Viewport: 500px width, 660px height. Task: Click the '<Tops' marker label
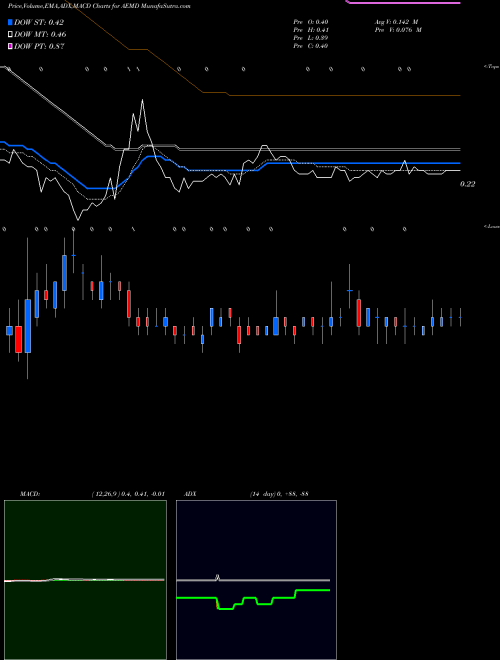click(492, 67)
